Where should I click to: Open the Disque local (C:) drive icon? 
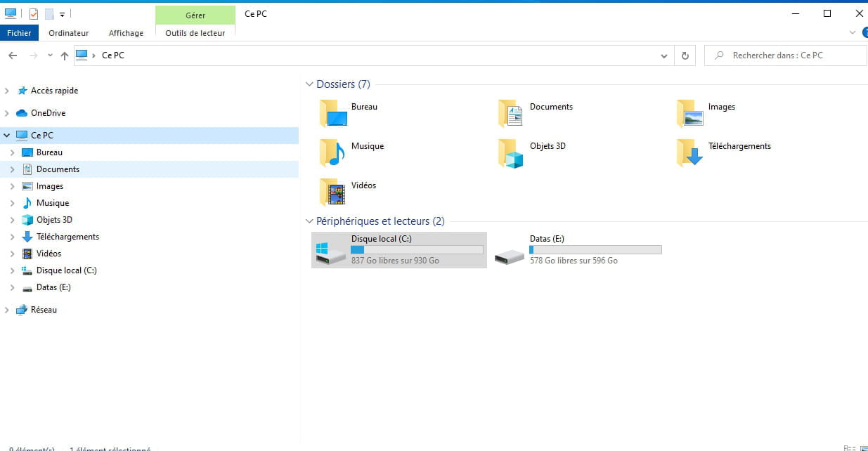pos(330,251)
